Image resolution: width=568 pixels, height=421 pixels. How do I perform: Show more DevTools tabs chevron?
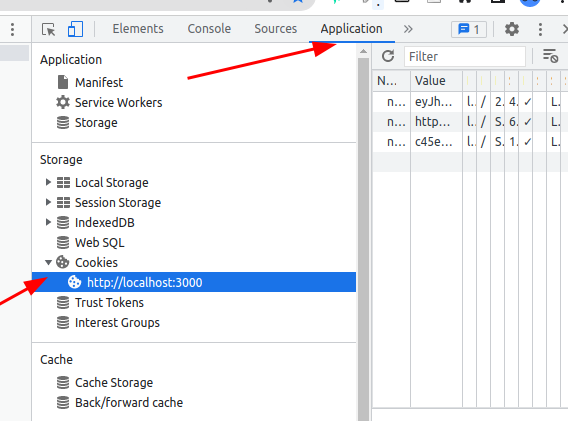pos(408,29)
